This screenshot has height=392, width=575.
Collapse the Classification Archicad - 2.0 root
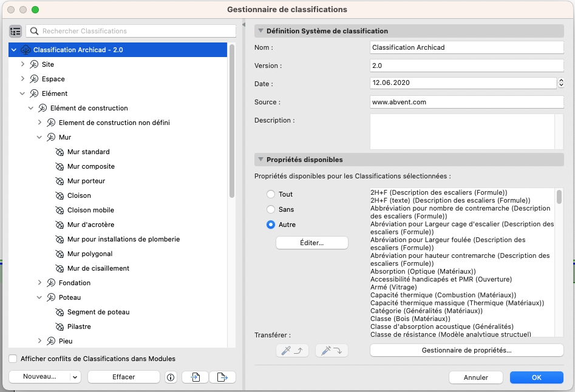point(14,50)
